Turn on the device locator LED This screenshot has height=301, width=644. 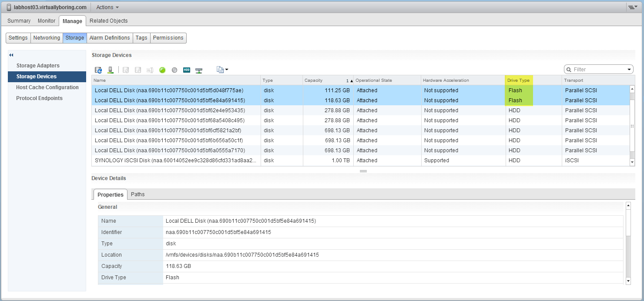coord(162,70)
